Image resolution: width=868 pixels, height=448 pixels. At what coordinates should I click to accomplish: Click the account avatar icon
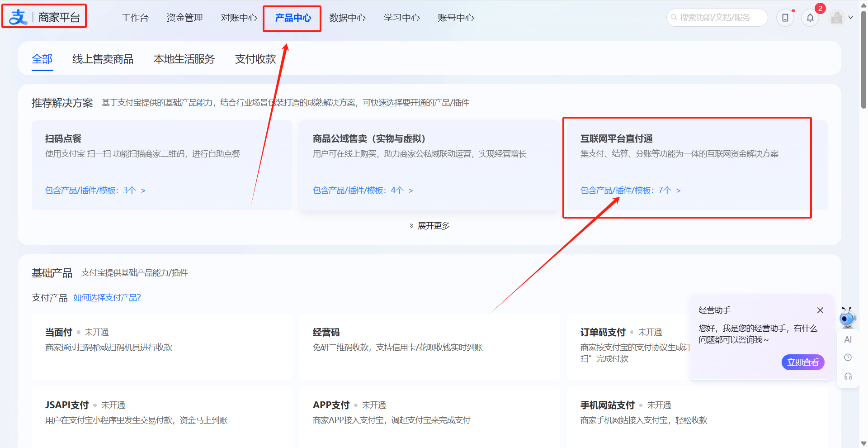pyautogui.click(x=837, y=18)
